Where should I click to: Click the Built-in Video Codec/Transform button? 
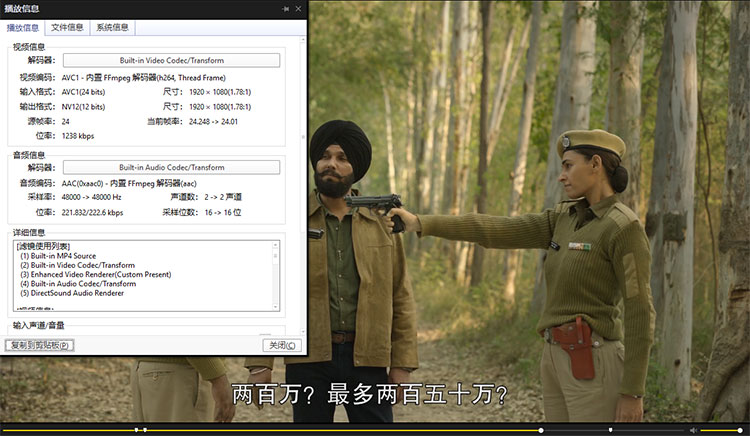(171, 61)
